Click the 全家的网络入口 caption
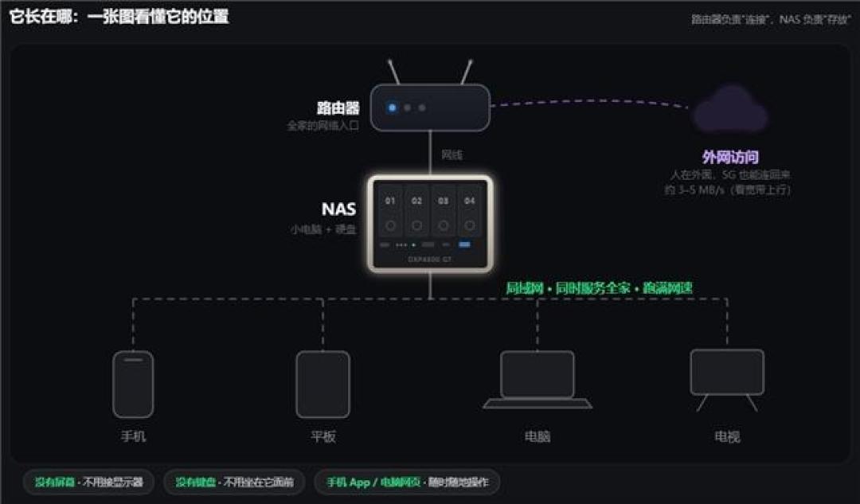 323,126
